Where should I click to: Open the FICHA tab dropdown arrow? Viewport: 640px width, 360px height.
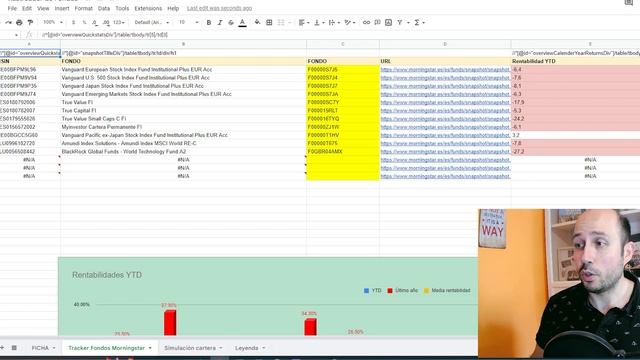click(x=54, y=348)
